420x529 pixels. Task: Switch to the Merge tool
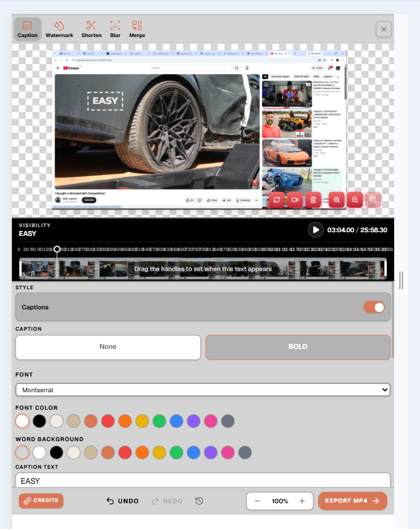[137, 29]
